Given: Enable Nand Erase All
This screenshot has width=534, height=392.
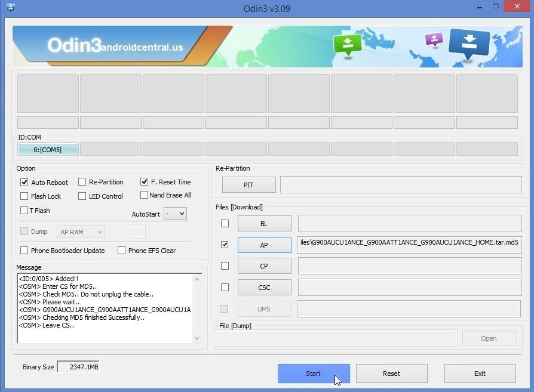Looking at the screenshot, I should click(144, 195).
